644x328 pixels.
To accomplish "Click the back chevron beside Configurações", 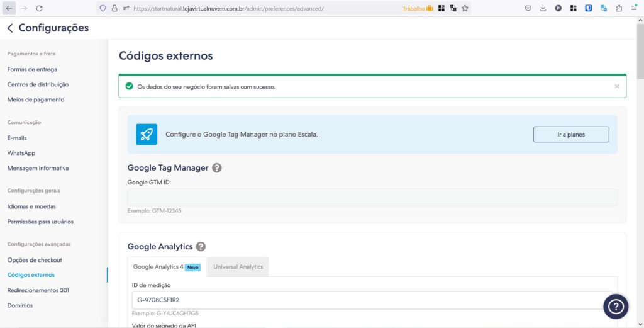I will point(10,28).
